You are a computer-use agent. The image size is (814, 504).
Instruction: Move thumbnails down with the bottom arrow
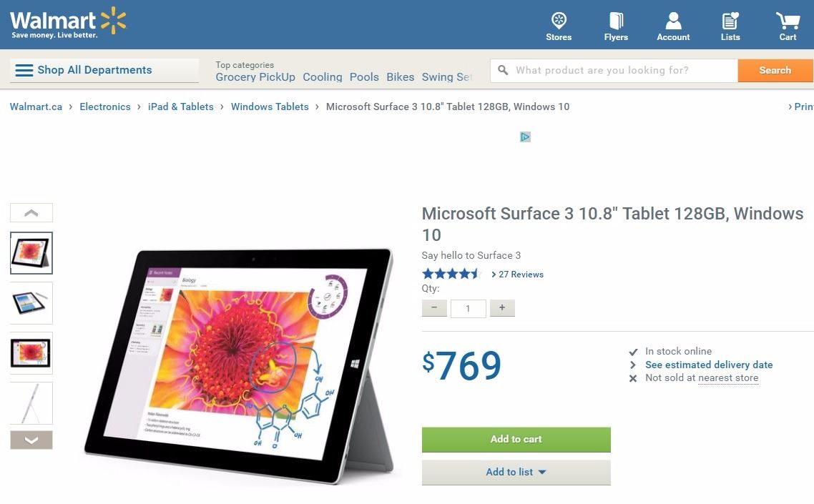(x=31, y=440)
